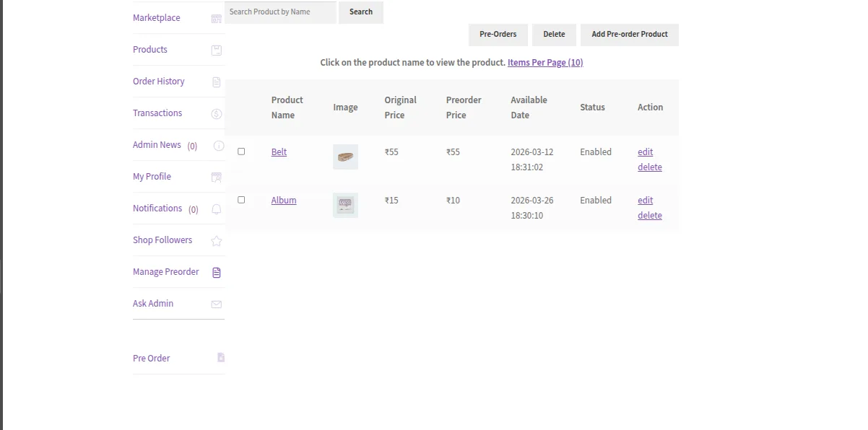Click the Admin News info icon
Screen dimensions: 868x430
click(x=218, y=146)
